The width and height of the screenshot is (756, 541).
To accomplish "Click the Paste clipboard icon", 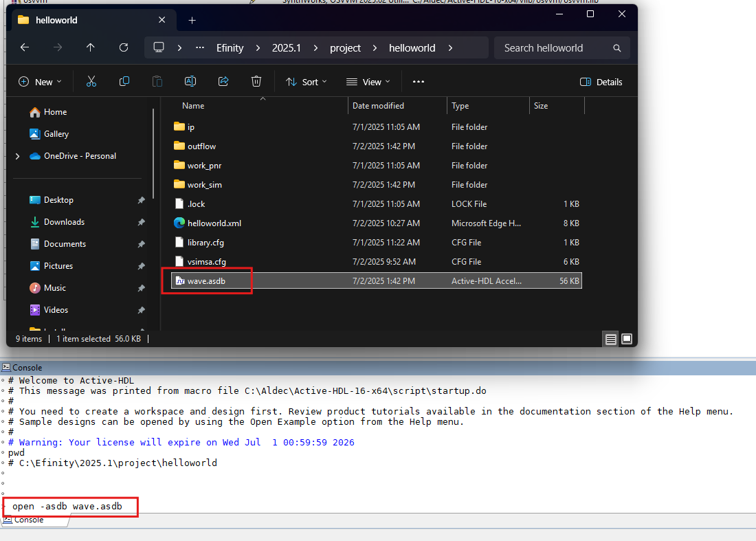I will [x=157, y=82].
